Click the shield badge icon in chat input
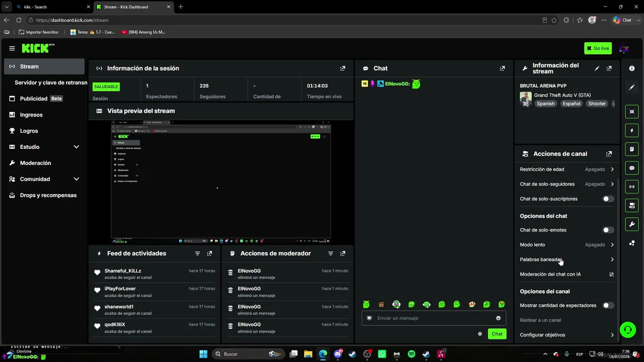The width and height of the screenshot is (644, 362). (369, 318)
